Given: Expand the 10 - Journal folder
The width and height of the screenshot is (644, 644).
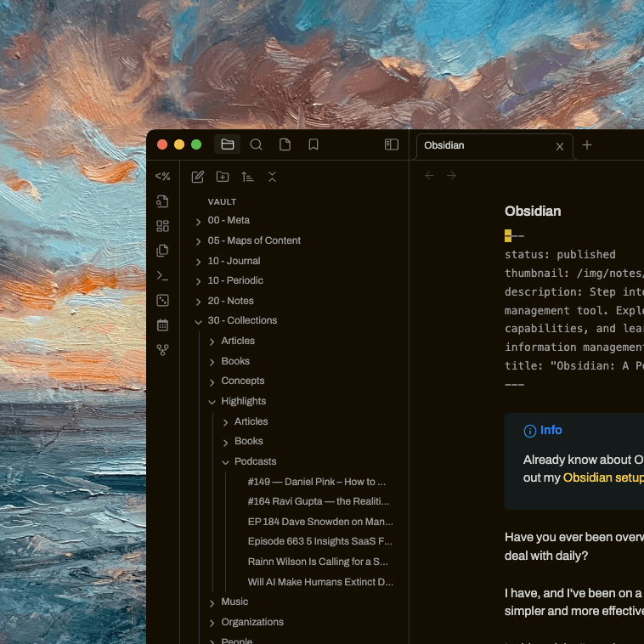Looking at the screenshot, I should point(198,262).
